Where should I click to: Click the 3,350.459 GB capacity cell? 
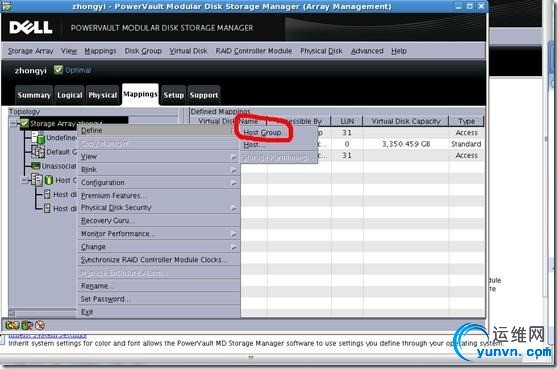coord(406,144)
